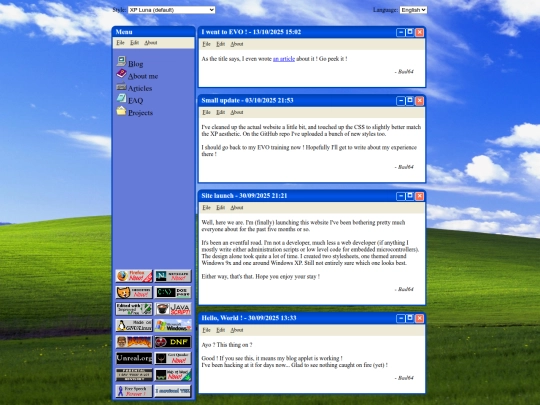Click the "Hello, World !" post title

(222, 318)
